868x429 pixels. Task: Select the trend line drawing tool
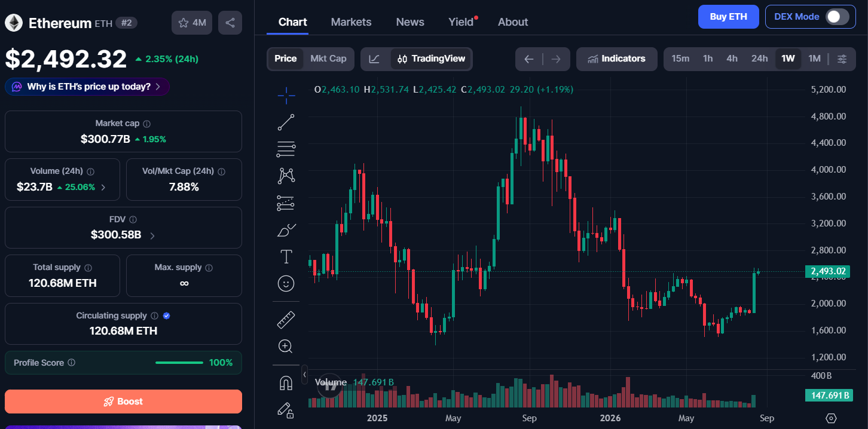pos(286,122)
